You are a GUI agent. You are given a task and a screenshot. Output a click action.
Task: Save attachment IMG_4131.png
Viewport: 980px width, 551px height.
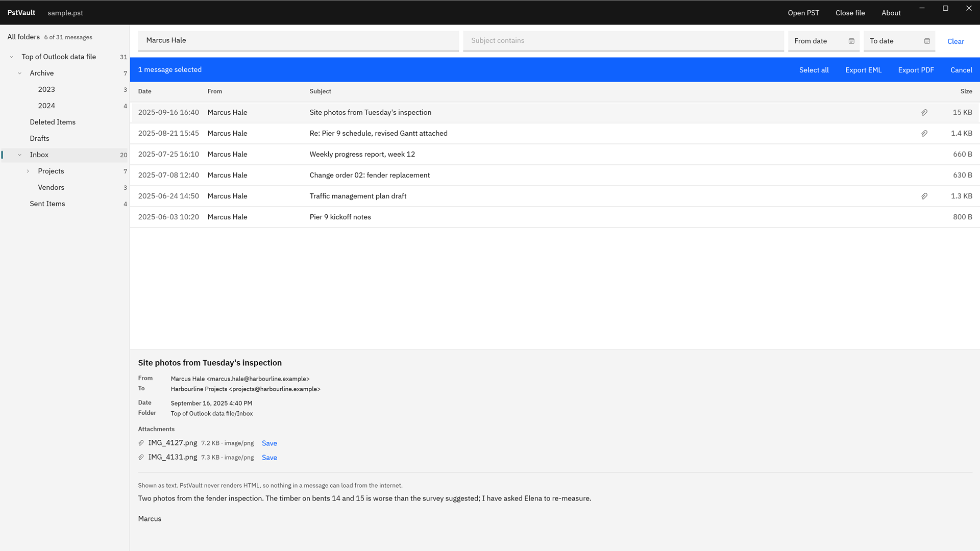pos(269,458)
